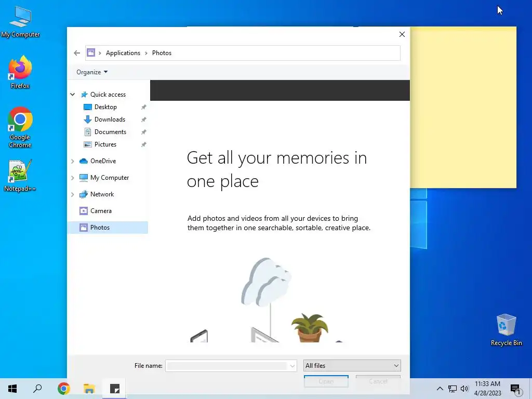The height and width of the screenshot is (399, 532).
Task: Click the pin icon next to Downloads
Action: (144, 120)
